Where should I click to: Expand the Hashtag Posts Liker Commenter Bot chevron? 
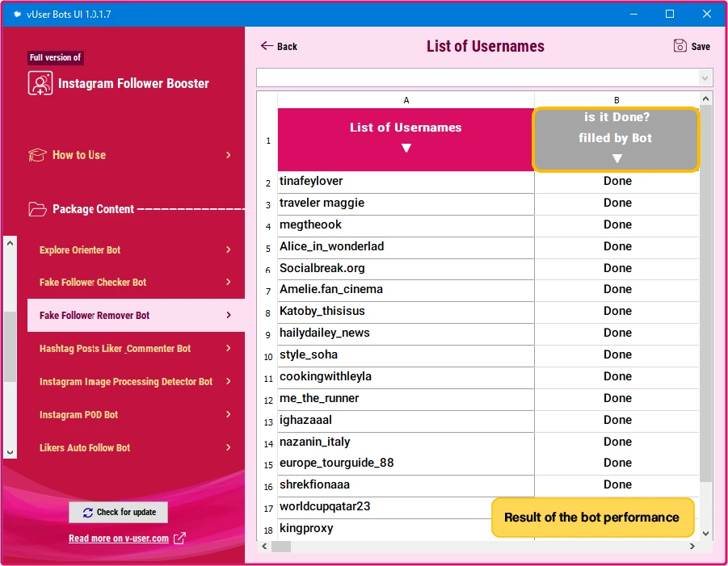228,349
